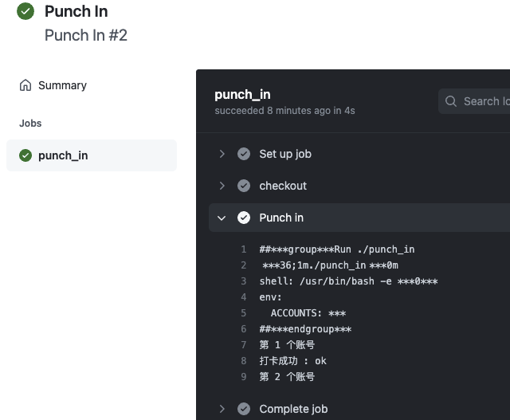The width and height of the screenshot is (510, 420).
Task: Expand the checkout step chevron
Action: click(222, 186)
